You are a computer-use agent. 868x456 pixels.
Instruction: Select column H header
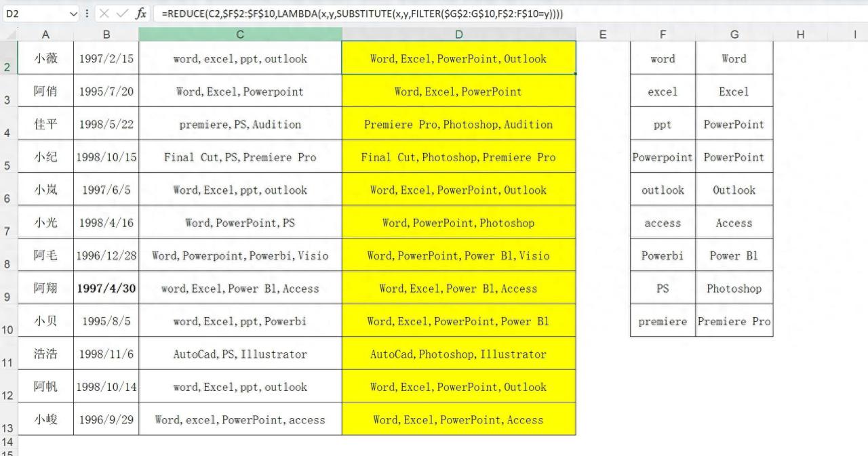[x=801, y=35]
